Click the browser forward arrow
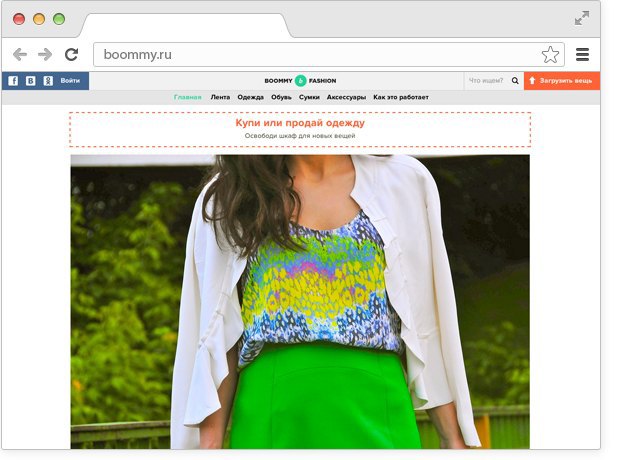This screenshot has height=460, width=620. [x=45, y=55]
